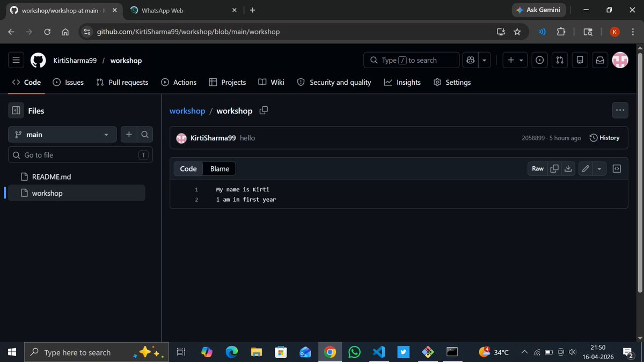The height and width of the screenshot is (362, 644).
Task: Copy the file path next to workshop breadcrumb
Action: click(x=264, y=110)
